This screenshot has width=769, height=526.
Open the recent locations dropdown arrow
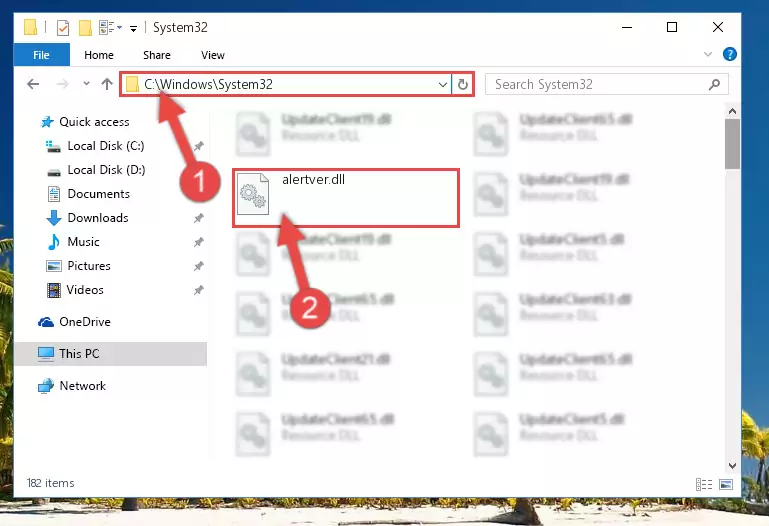pyautogui.click(x=86, y=84)
